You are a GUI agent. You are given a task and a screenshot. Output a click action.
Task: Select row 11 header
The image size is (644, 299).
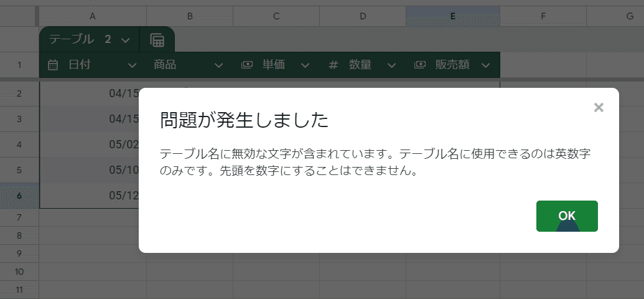19,290
